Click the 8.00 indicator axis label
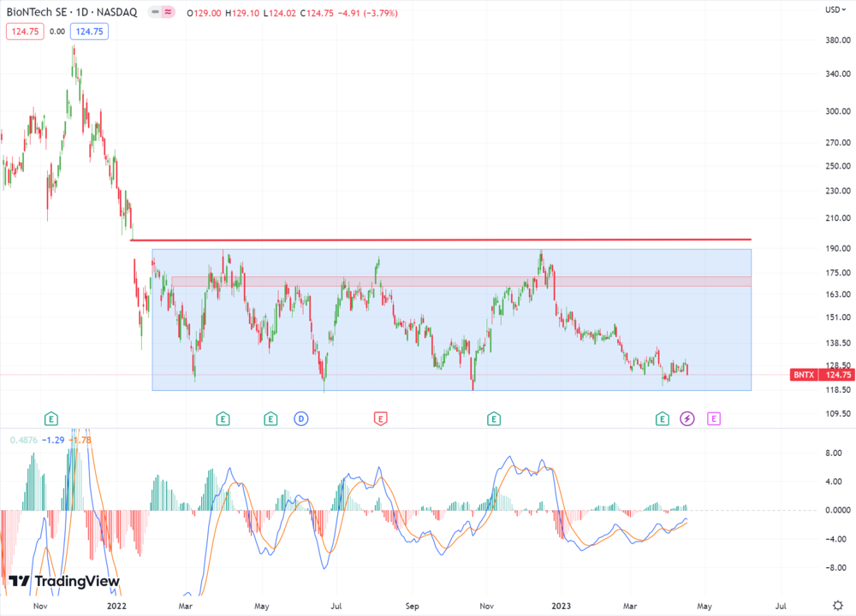 [x=834, y=453]
